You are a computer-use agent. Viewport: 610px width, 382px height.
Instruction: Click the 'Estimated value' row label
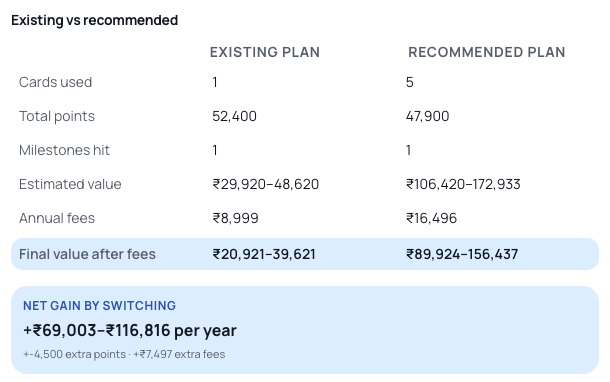coord(70,184)
